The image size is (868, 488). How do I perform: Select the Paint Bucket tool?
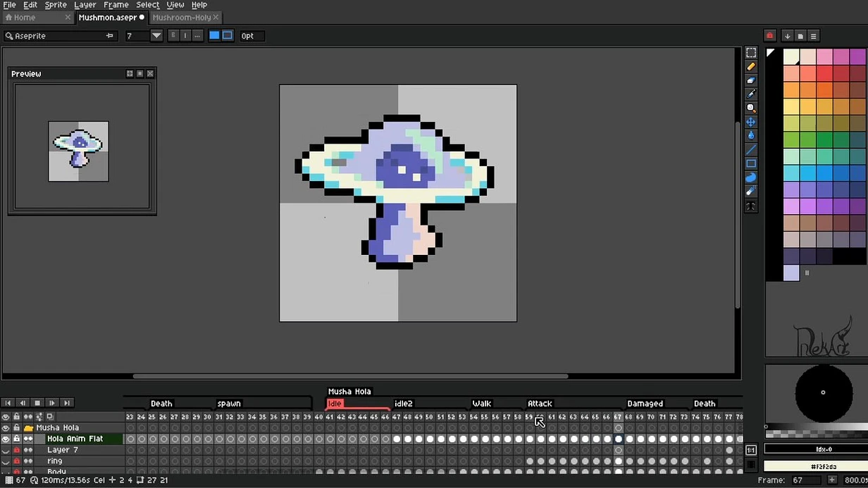click(751, 136)
